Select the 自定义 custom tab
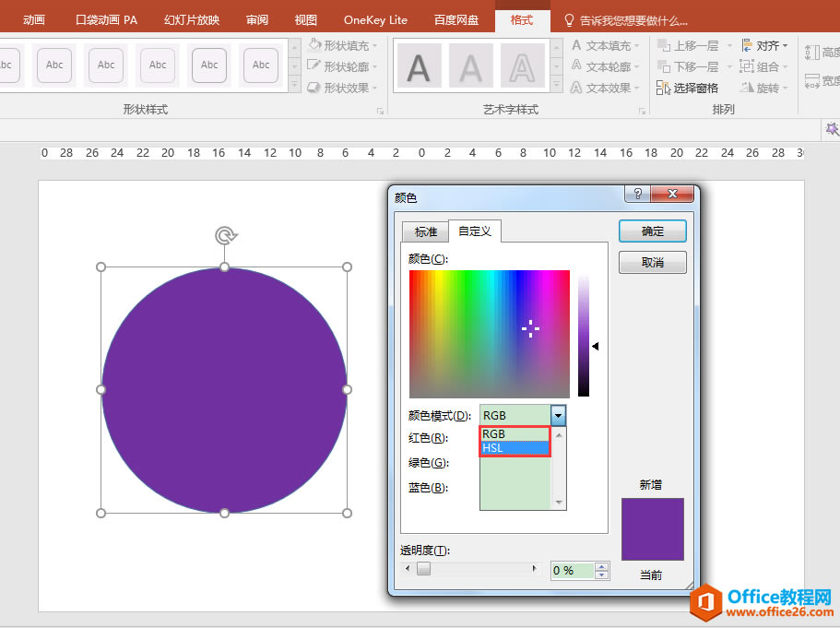 (475, 231)
